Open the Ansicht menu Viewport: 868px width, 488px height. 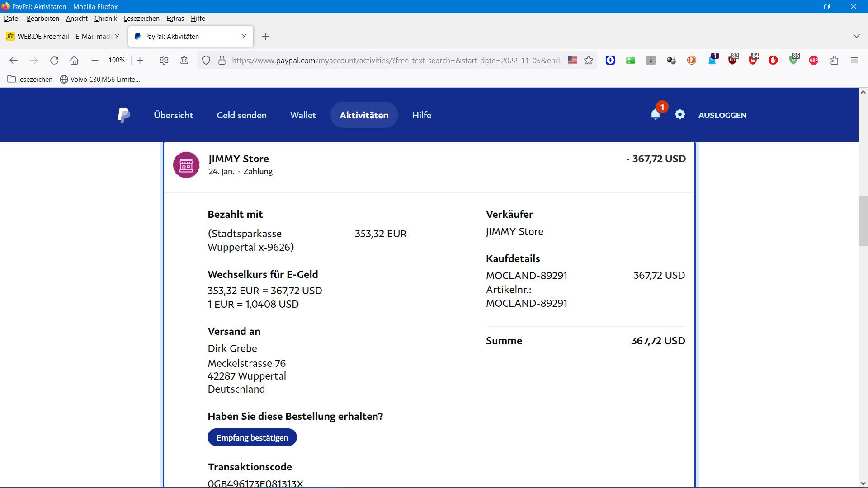(x=77, y=19)
